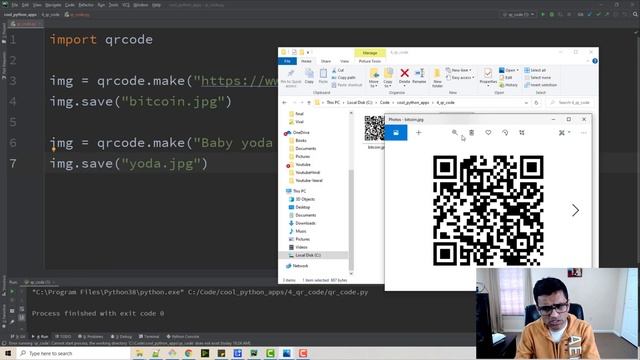Click Select all in Explorer ribbon

[x=535, y=70]
